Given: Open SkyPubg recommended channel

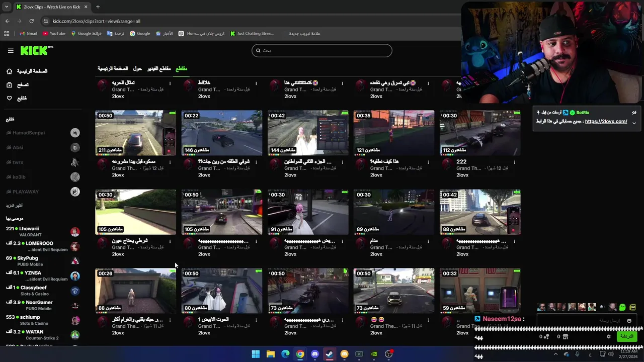Looking at the screenshot, I should click(x=43, y=261).
